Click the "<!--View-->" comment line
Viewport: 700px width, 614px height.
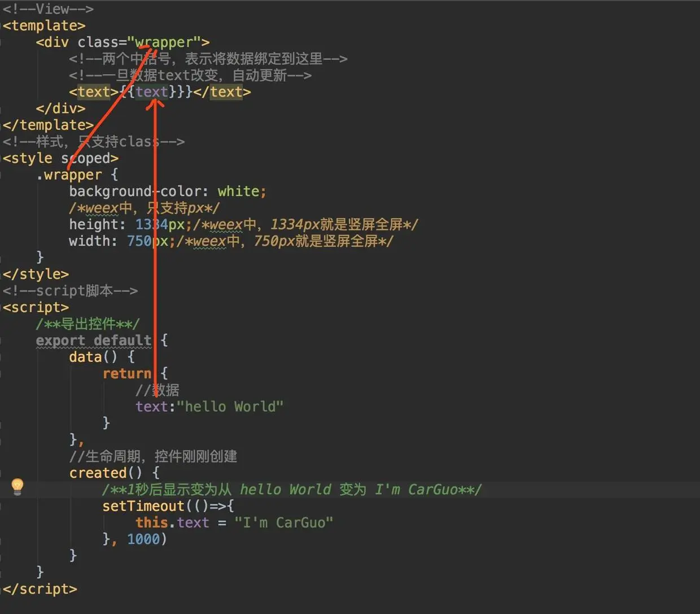point(48,8)
